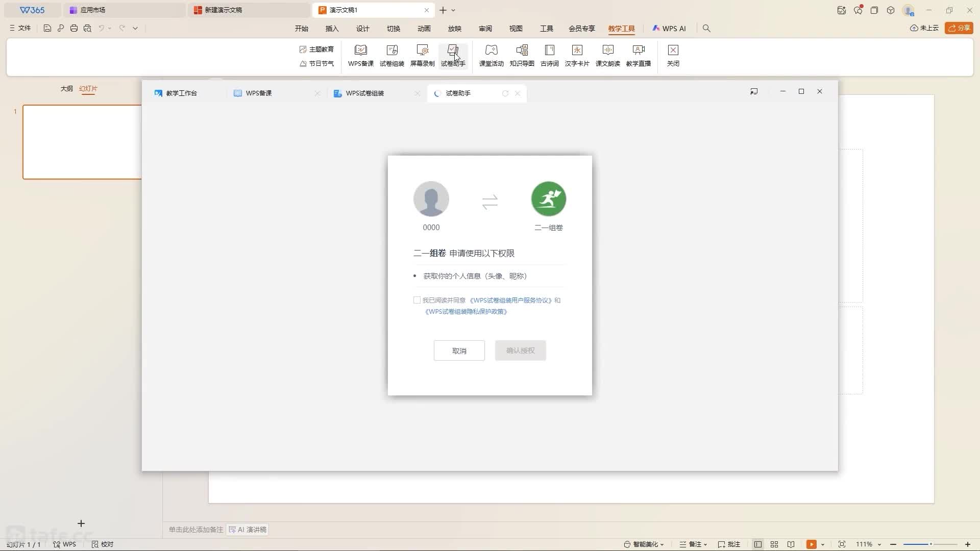Click the print preview icon
Screen dimensions: 980x551
pyautogui.click(x=87, y=28)
